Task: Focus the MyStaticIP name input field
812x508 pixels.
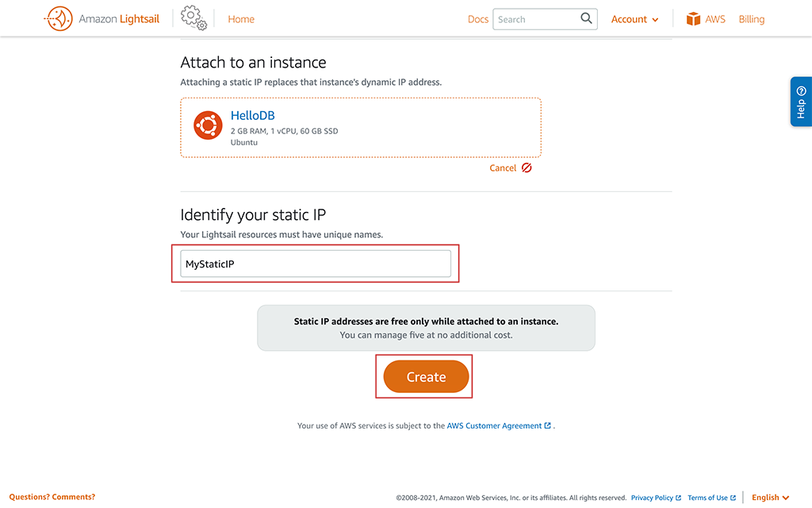Action: click(316, 264)
